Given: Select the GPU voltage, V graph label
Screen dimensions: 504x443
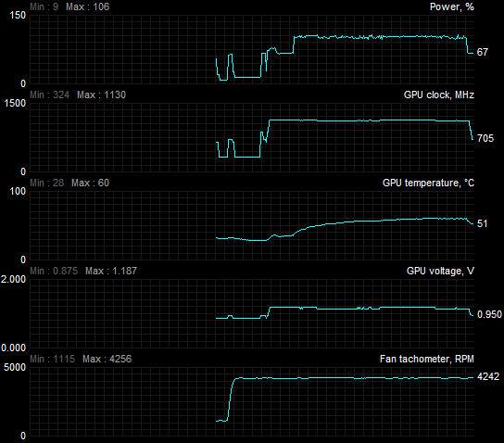Looking at the screenshot, I should coord(440,271).
